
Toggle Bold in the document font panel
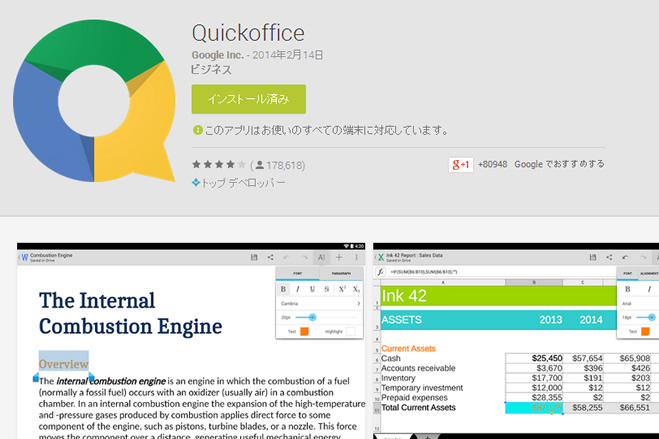pyautogui.click(x=283, y=289)
